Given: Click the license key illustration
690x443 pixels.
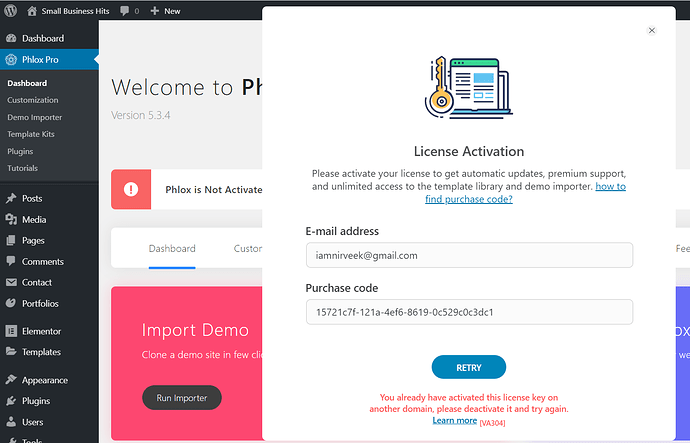Looking at the screenshot, I should pyautogui.click(x=469, y=87).
